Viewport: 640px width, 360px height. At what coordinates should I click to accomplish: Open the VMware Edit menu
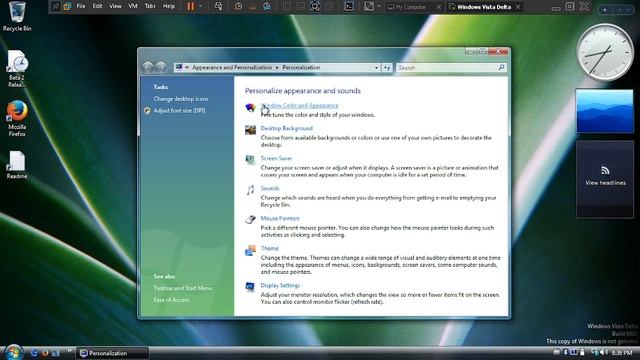pyautogui.click(x=97, y=6)
